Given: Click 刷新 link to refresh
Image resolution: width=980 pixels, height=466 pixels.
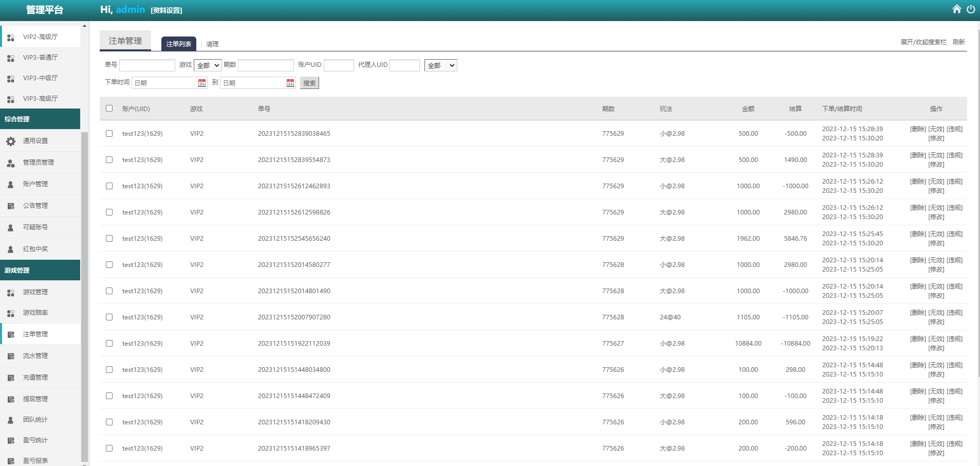Looking at the screenshot, I should pos(958,42).
